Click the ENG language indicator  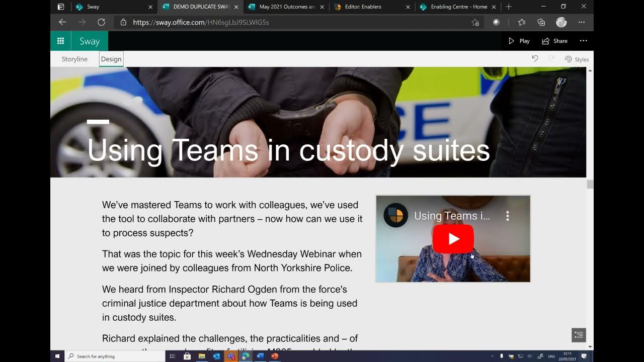coord(552,356)
